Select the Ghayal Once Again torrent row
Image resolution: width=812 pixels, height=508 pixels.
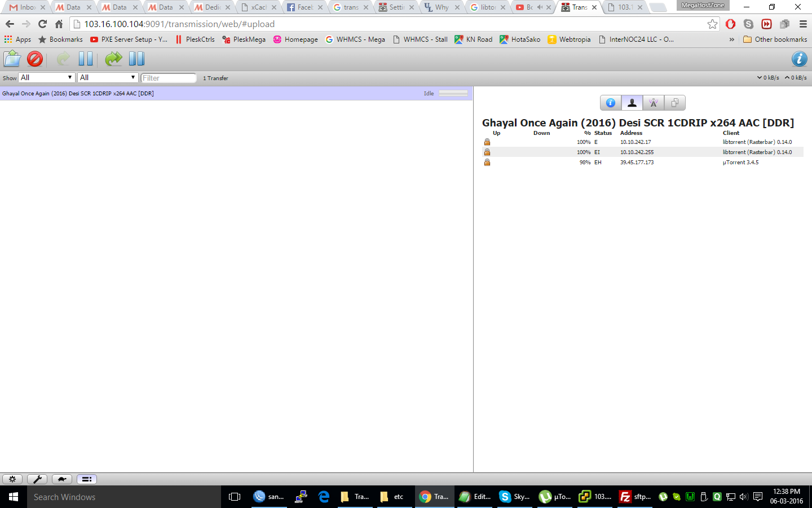pos(236,93)
